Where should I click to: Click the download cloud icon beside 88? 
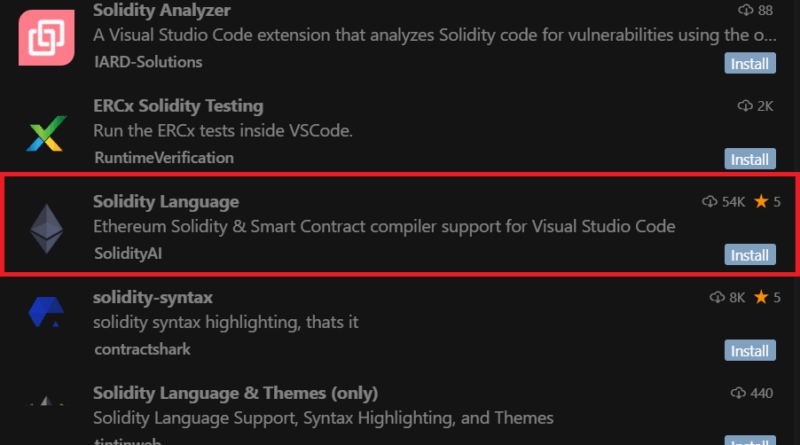745,10
